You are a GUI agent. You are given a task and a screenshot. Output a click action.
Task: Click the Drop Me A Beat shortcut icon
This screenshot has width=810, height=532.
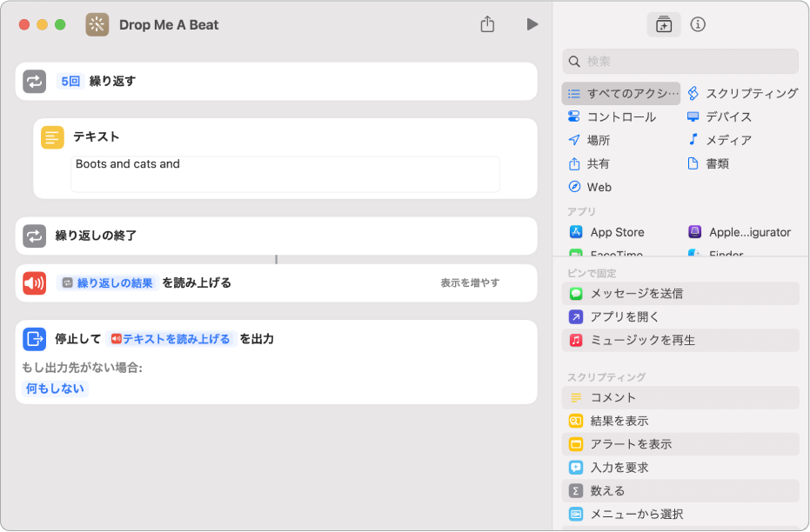(97, 24)
